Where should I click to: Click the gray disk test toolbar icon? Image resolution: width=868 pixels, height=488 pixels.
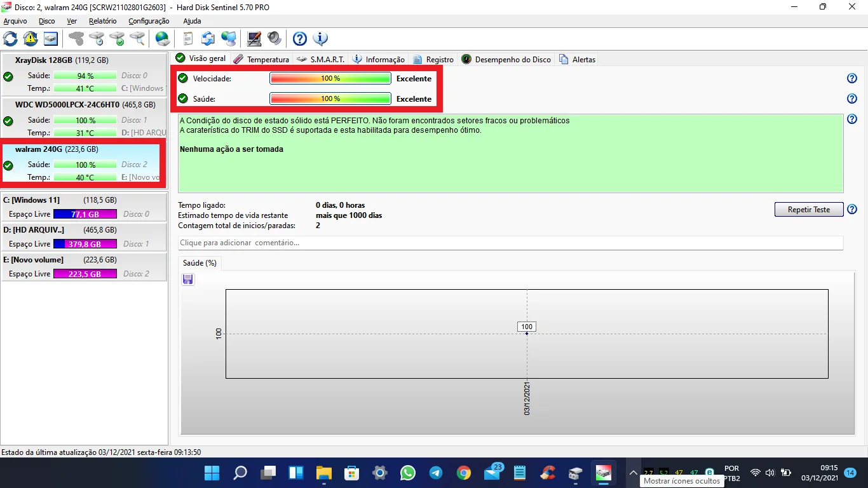(76, 39)
